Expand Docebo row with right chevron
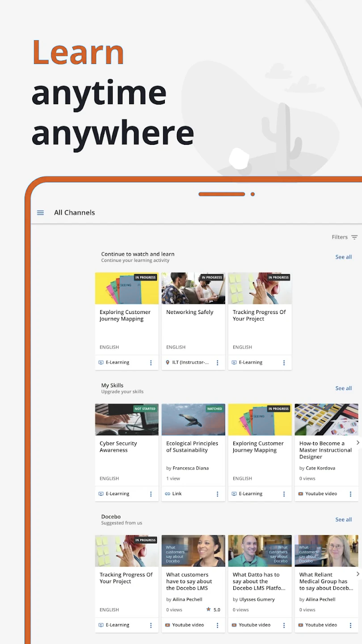Viewport: 362px width, 644px height. (x=358, y=574)
